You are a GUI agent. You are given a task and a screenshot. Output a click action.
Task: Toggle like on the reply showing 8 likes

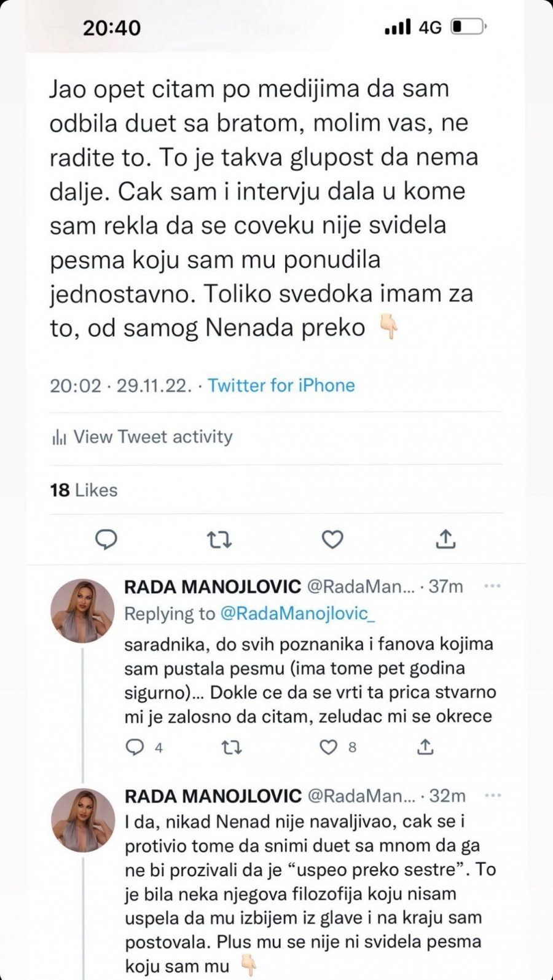[327, 747]
